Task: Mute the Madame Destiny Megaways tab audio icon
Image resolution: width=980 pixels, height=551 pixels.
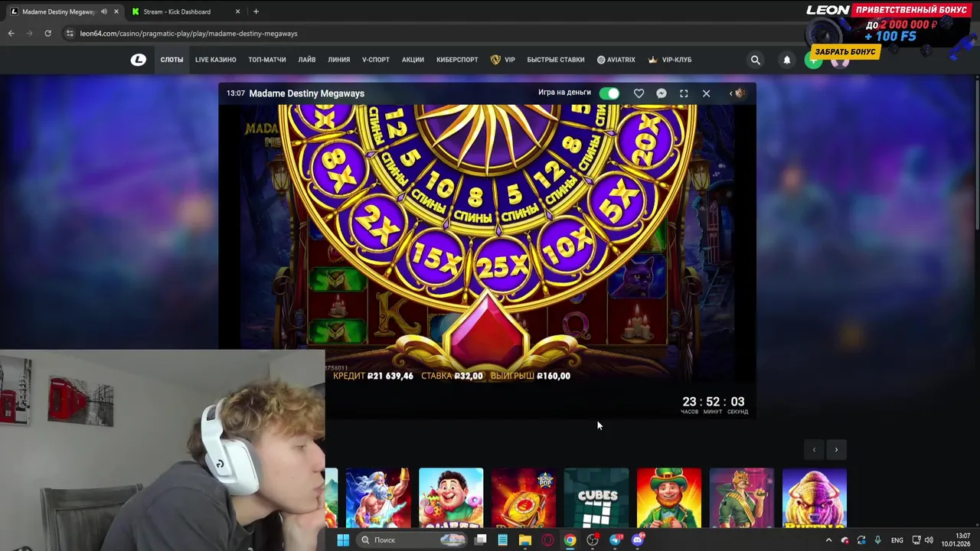Action: coord(103,11)
